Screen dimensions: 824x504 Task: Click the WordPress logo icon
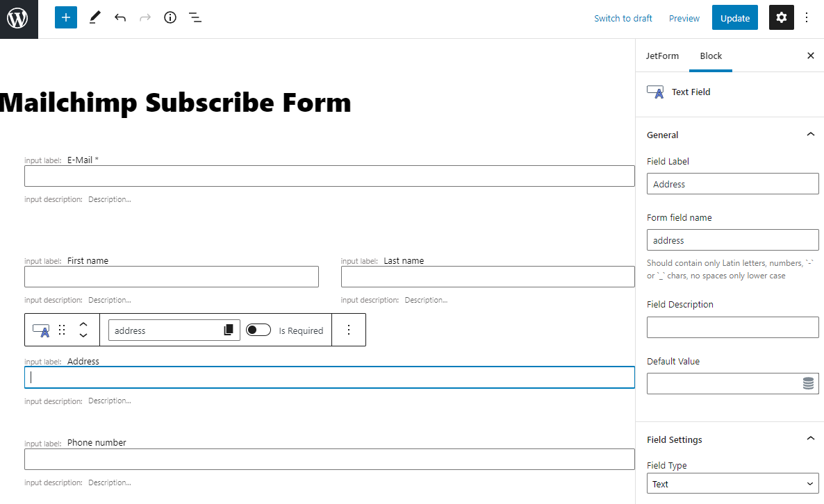pyautogui.click(x=18, y=19)
